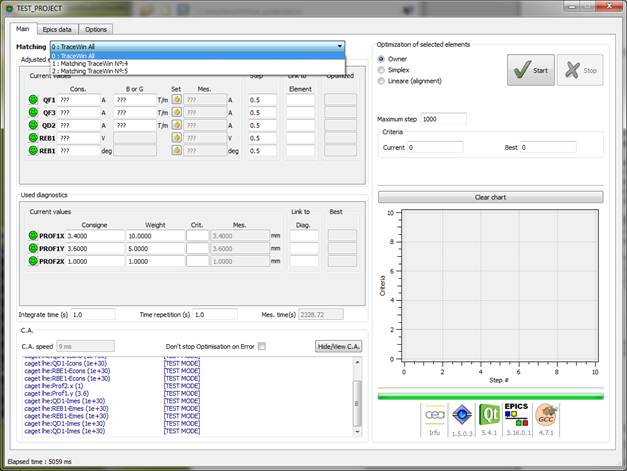Click the CEA Irfu logo icon
627x471 pixels.
tap(435, 416)
